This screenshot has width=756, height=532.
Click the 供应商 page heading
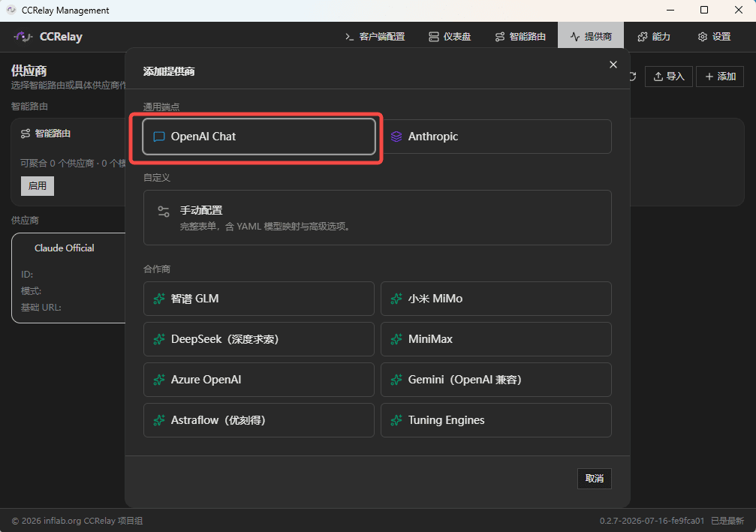point(29,71)
